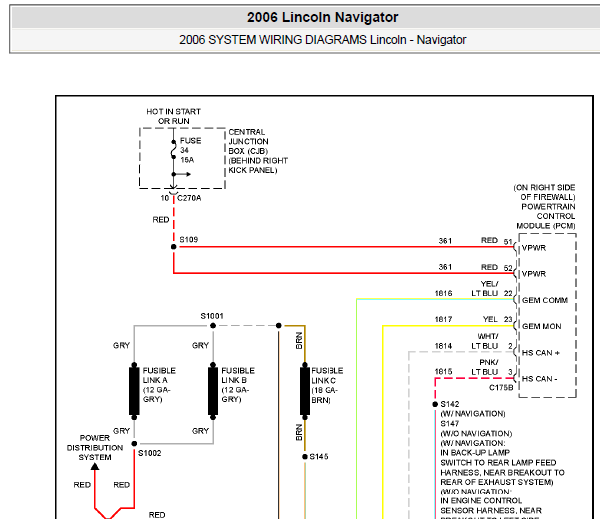Click the fuse symbol inside the junction box
600x519 pixels.
click(x=173, y=150)
